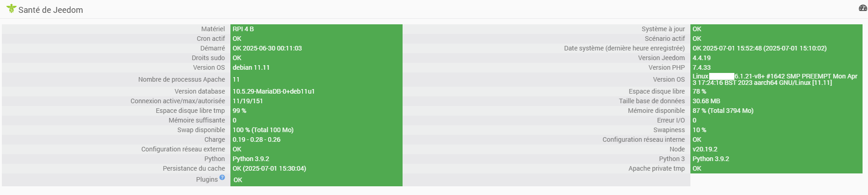Viewport: 868px width, 195px height.
Task: Click the Swap disponible 100 % value
Action: point(263,130)
